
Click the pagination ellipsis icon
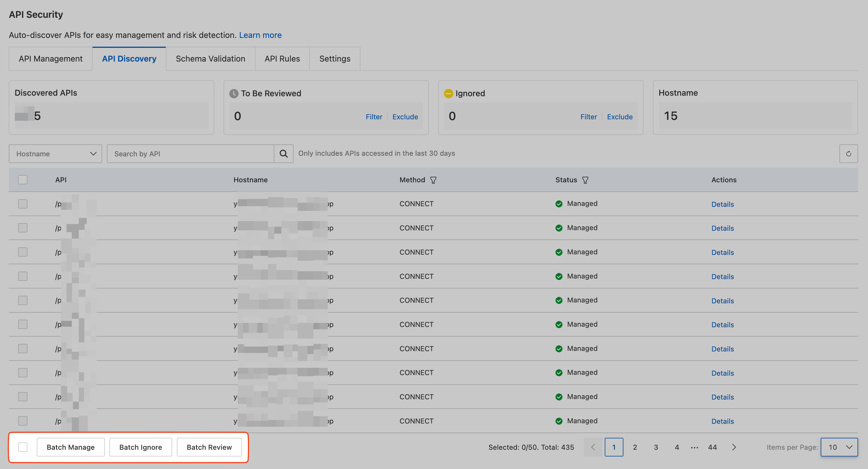(694, 447)
